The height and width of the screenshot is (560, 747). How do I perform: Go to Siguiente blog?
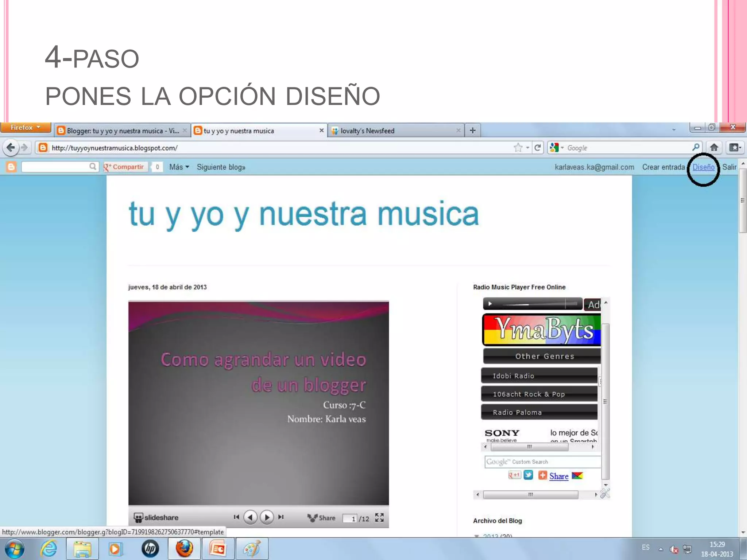click(x=221, y=167)
